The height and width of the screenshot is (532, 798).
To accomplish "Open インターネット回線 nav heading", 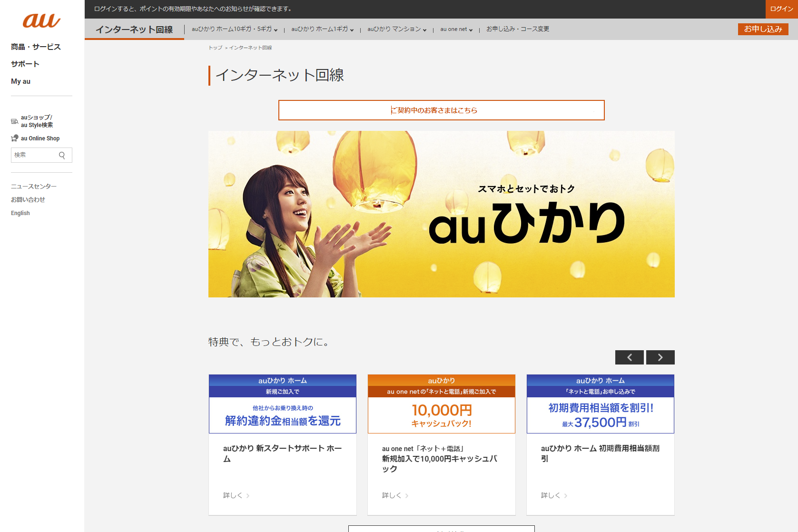I will point(134,30).
